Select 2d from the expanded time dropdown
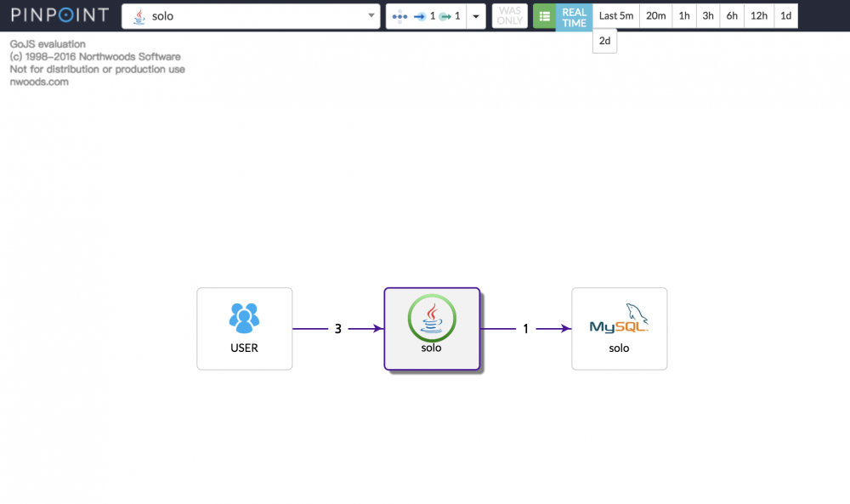The height and width of the screenshot is (504, 850). (604, 40)
